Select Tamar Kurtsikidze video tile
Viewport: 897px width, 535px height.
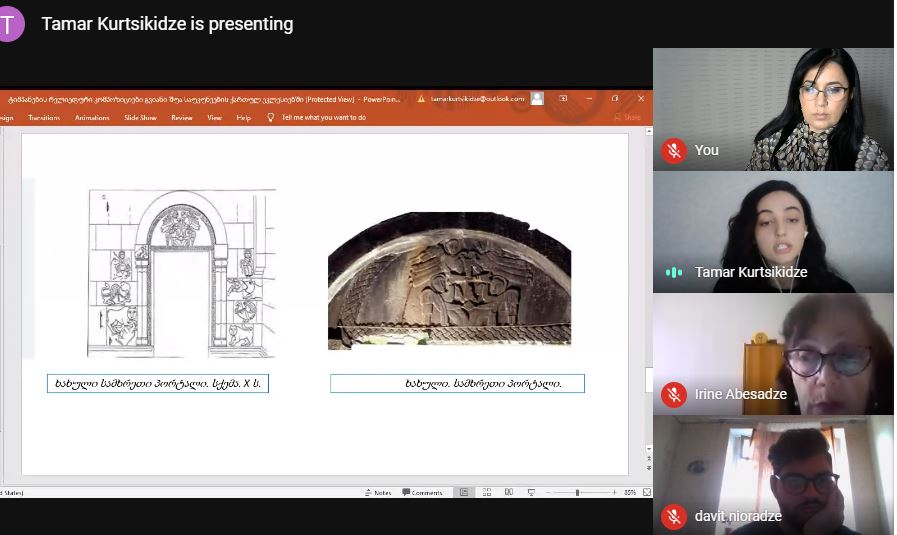[773, 232]
